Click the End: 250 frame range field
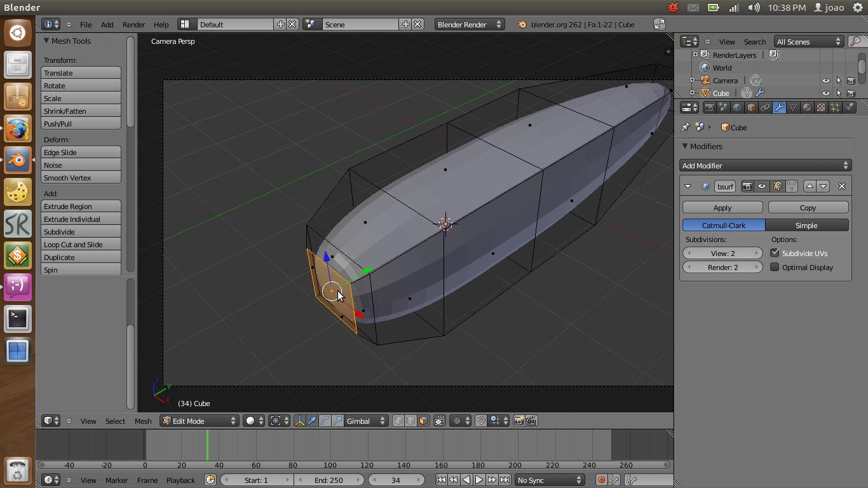The width and height of the screenshot is (868, 488). click(329, 480)
